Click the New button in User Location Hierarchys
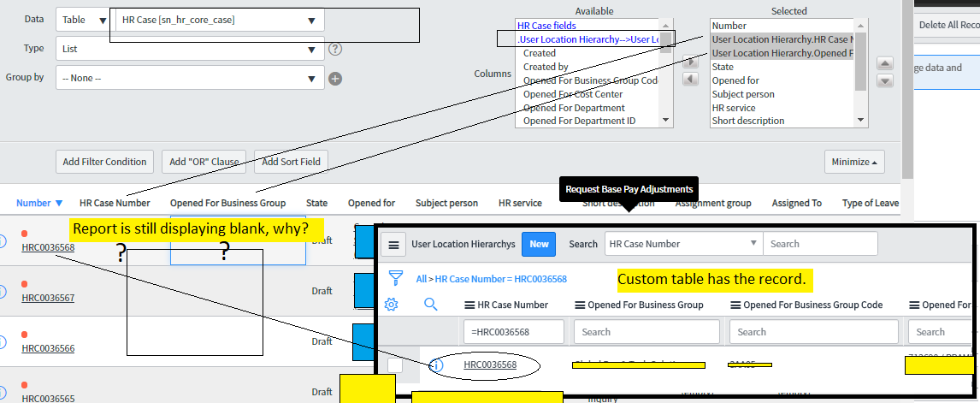This screenshot has height=403, width=980. coord(539,244)
